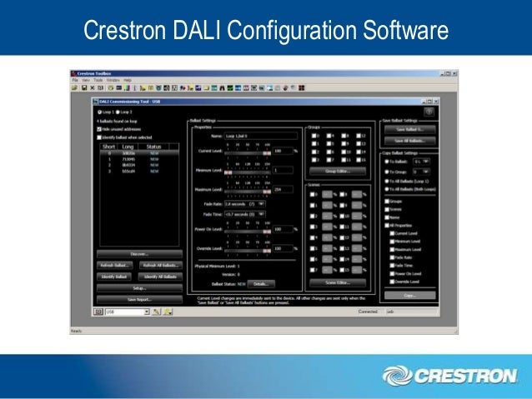Click the Override Level slider thumb
Screen dimensions: 532x399
(x=267, y=252)
